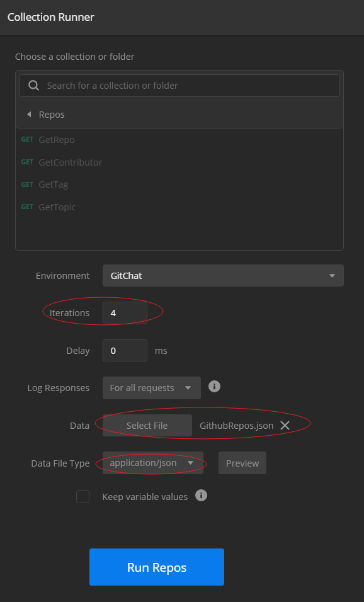Select the GetTag request
The image size is (364, 602).
[x=54, y=185]
